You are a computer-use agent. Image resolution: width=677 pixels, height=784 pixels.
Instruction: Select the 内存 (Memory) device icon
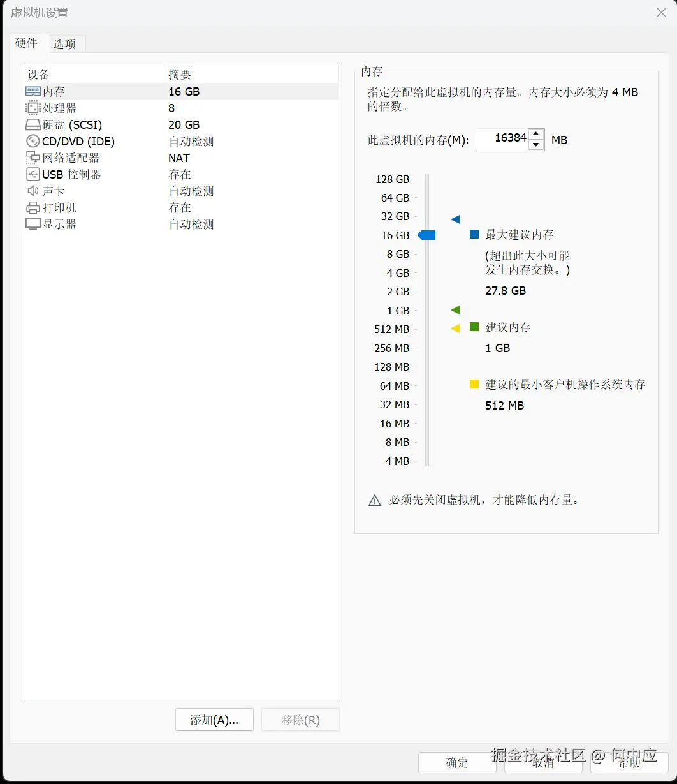pyautogui.click(x=33, y=91)
